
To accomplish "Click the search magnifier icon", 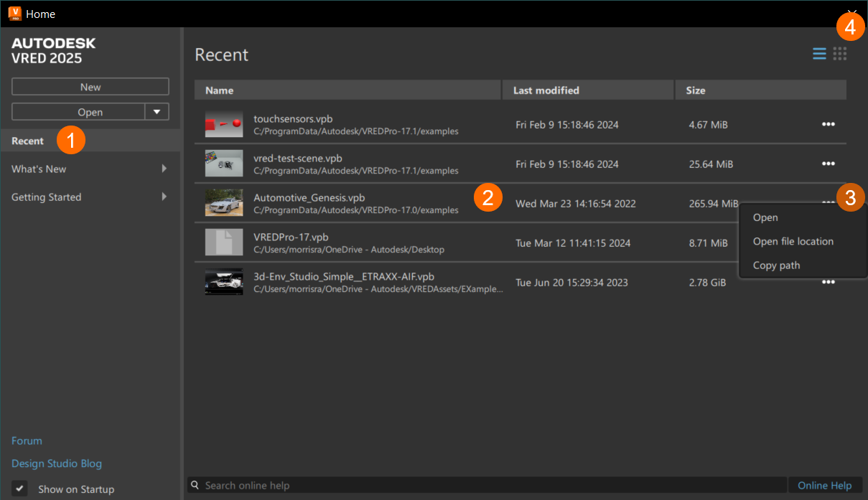I will coord(195,486).
